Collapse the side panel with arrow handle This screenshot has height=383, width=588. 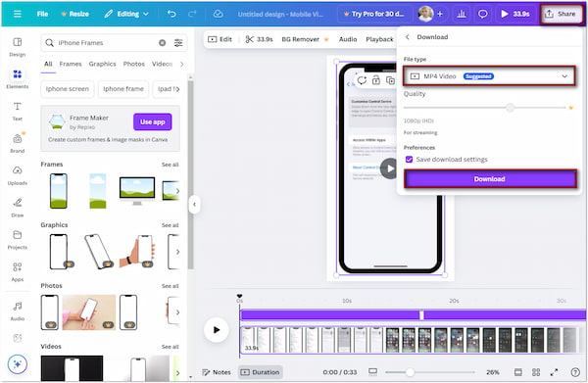click(194, 205)
